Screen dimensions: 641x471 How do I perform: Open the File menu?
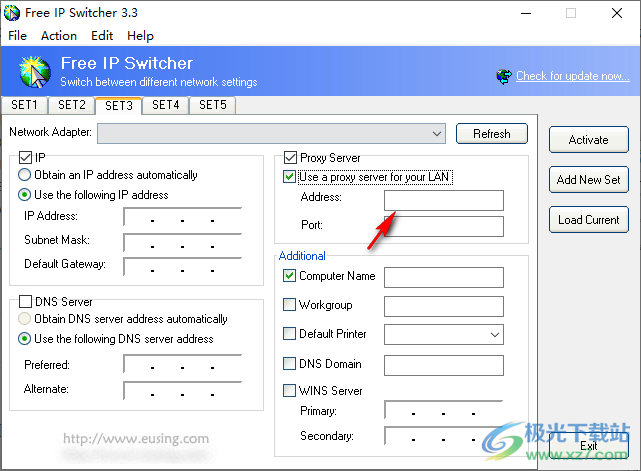point(18,36)
